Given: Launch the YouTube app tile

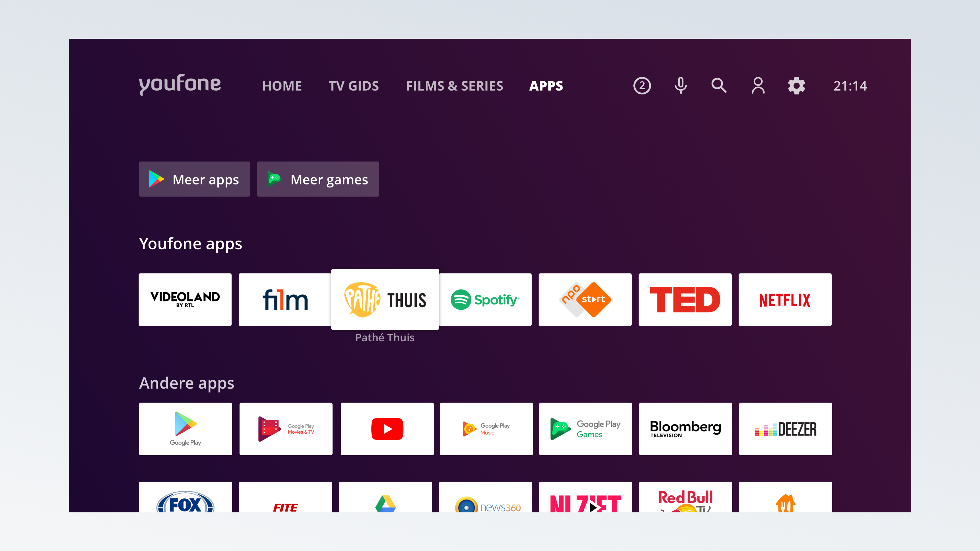Looking at the screenshot, I should [387, 429].
